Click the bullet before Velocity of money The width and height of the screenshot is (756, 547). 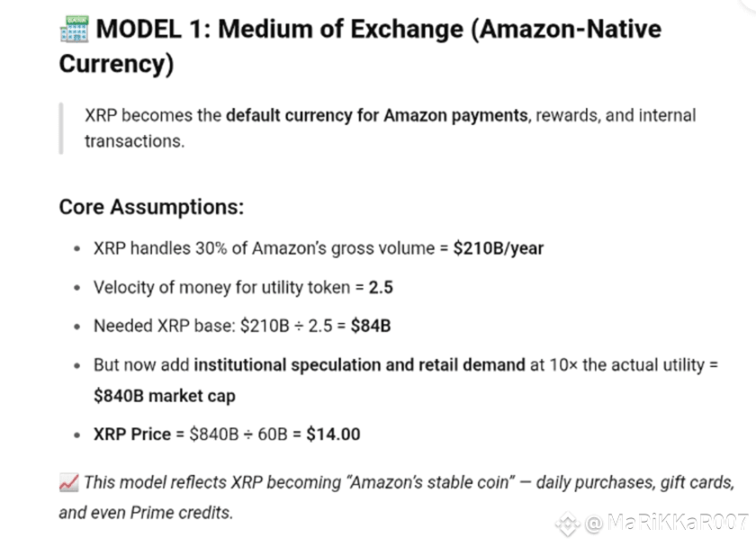(76, 288)
